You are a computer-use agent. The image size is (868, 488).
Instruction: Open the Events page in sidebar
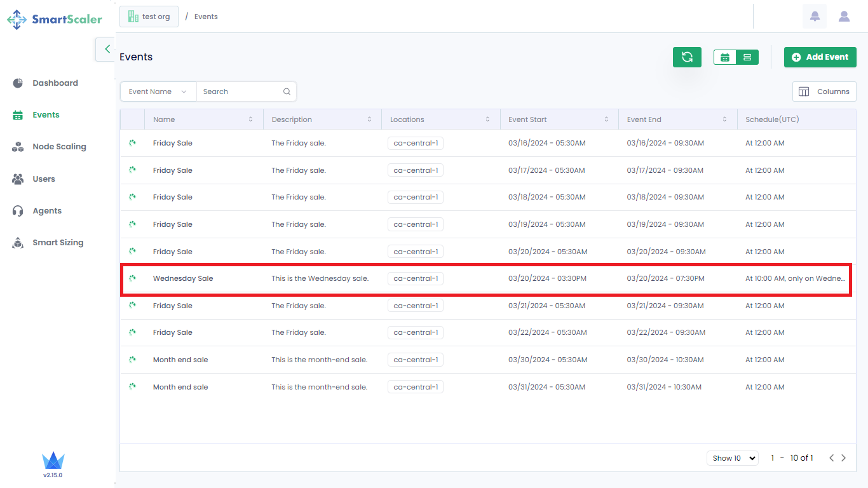tap(46, 115)
